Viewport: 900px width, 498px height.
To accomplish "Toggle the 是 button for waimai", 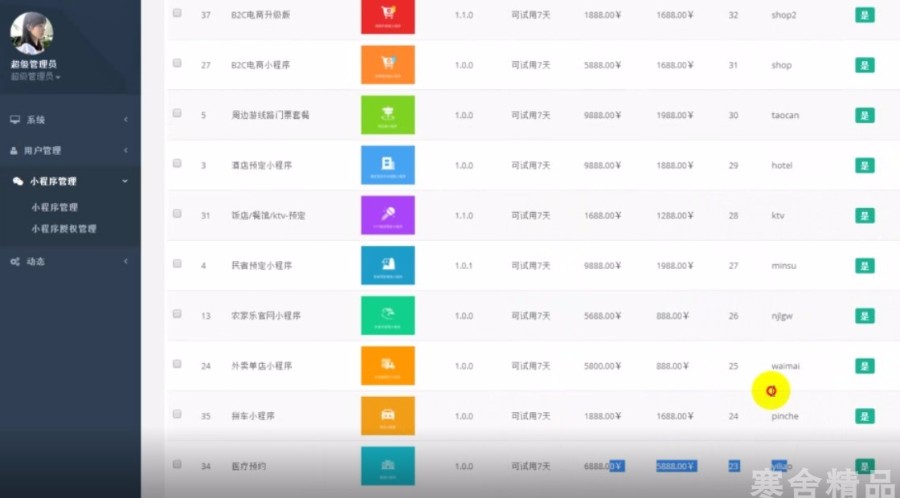I will [x=864, y=365].
